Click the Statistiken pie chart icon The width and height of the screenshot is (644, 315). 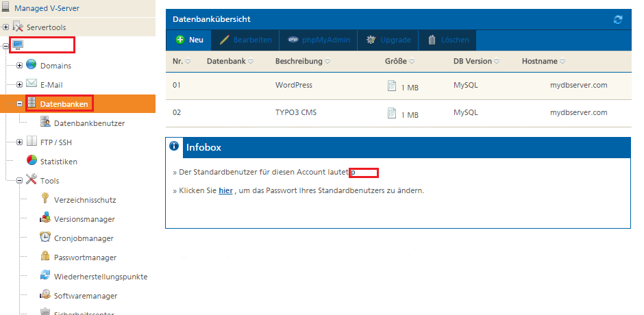click(x=32, y=160)
